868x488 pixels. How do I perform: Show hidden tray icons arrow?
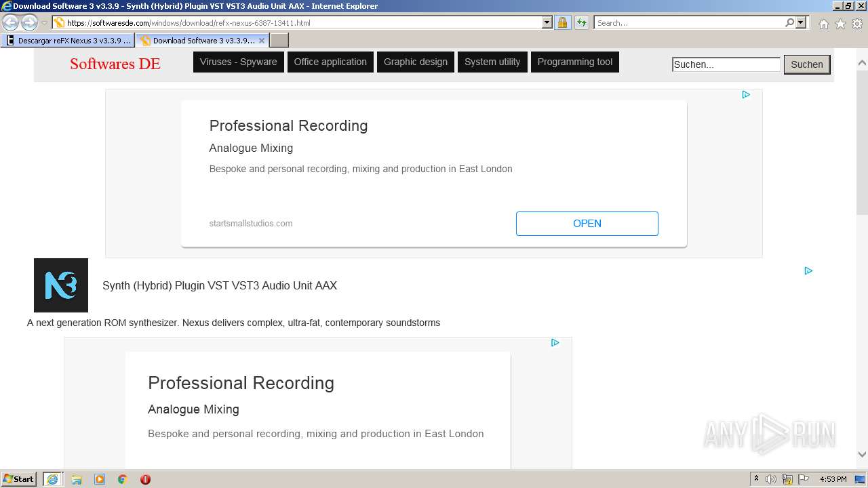pos(756,479)
